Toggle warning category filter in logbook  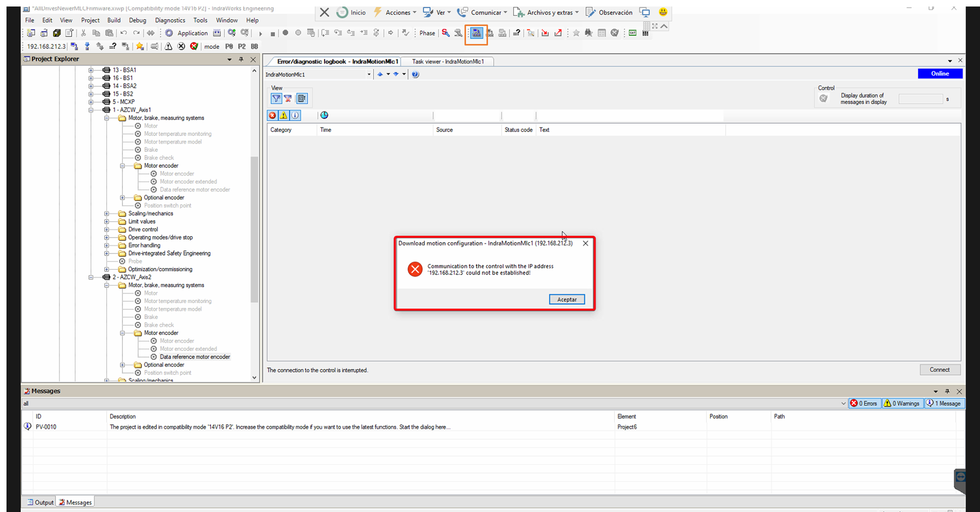click(x=283, y=115)
